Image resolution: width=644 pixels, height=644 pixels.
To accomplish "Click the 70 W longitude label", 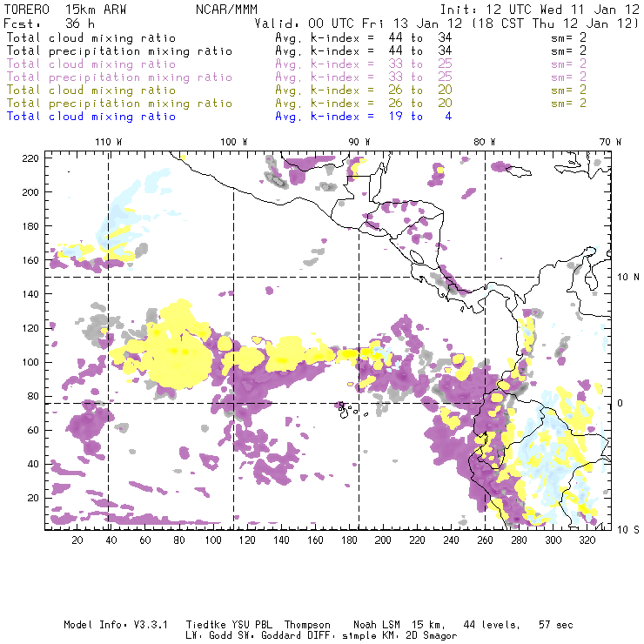I will point(610,142).
